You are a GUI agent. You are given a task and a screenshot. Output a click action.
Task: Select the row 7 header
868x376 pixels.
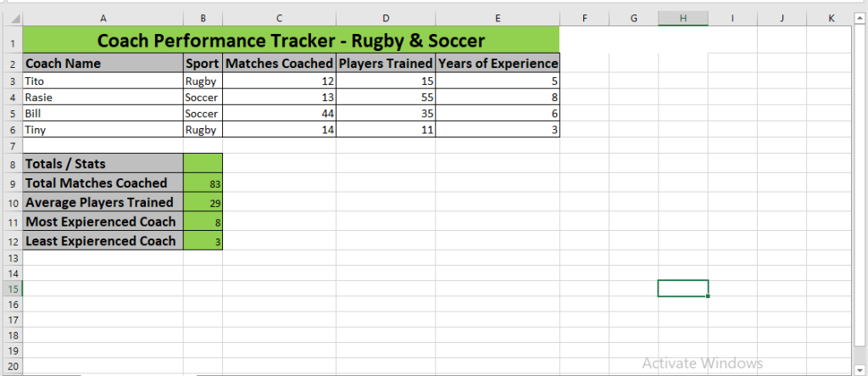[11, 146]
